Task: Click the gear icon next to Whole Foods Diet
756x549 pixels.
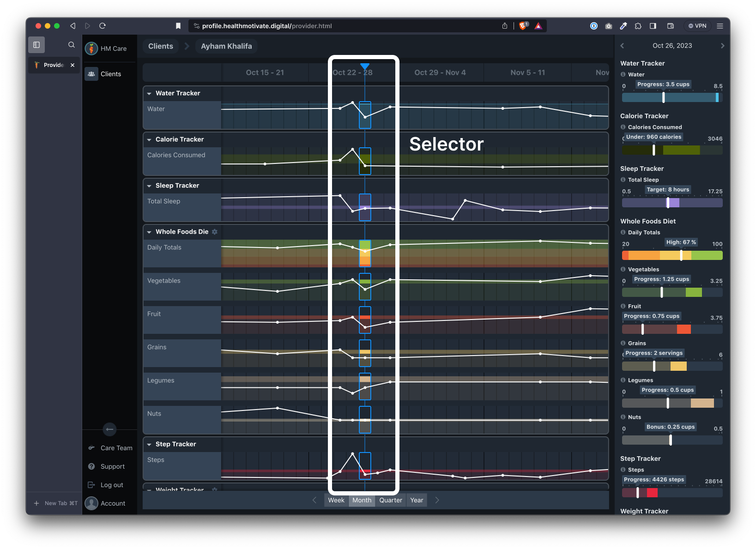Action: tap(215, 232)
